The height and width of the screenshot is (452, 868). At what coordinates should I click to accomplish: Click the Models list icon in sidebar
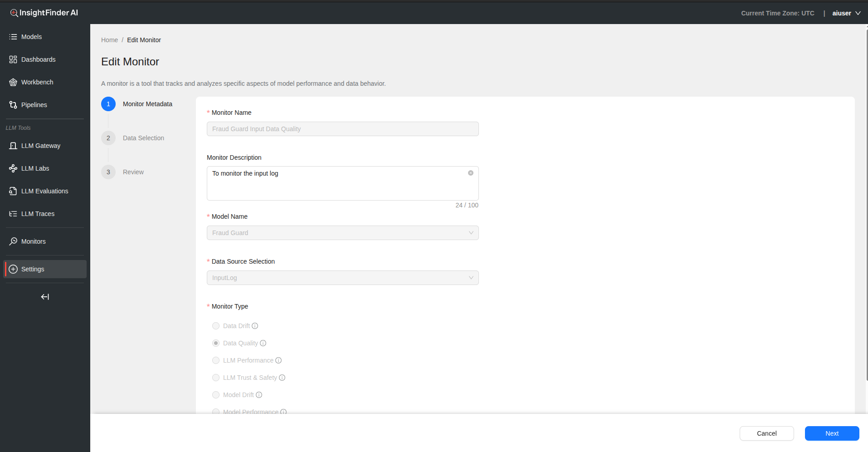(x=13, y=37)
